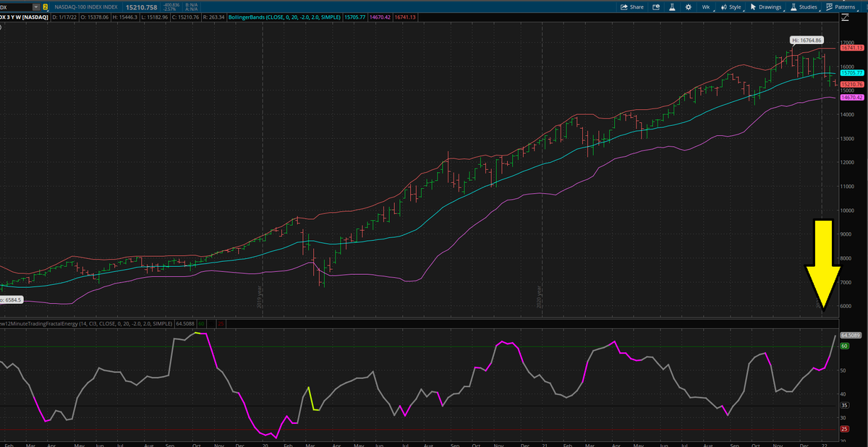This screenshot has width=868, height=447.
Task: Click the Hi: 16764.86 price bubble
Action: pos(806,41)
